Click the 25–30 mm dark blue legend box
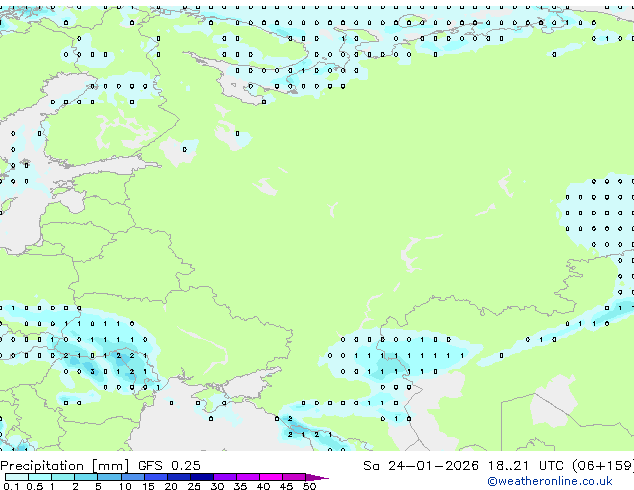Screen dimensions: 634x490 pos(202,477)
